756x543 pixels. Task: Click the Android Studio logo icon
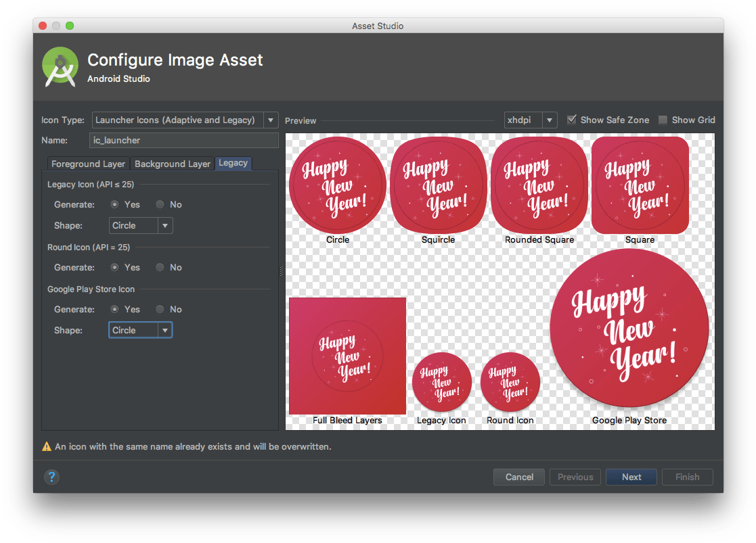(60, 67)
